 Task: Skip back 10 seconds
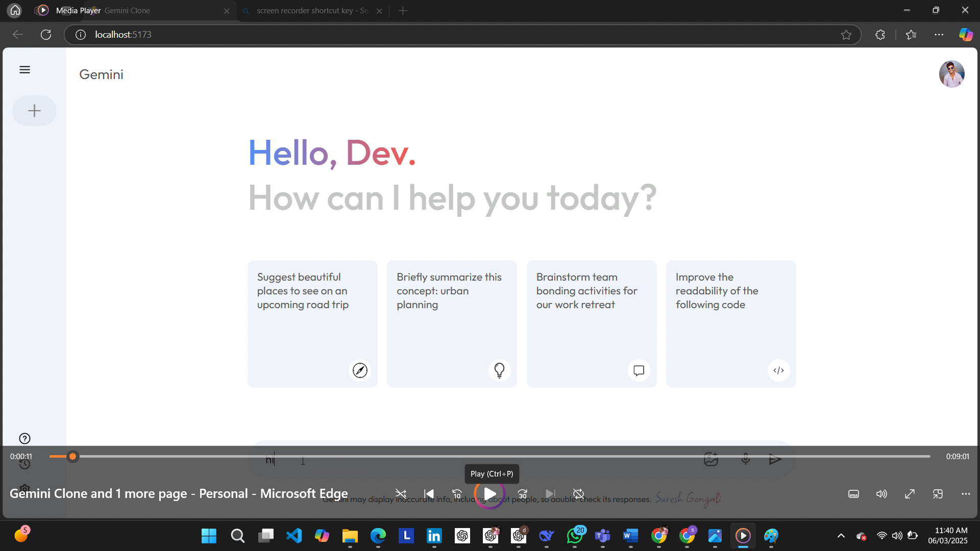[457, 494]
